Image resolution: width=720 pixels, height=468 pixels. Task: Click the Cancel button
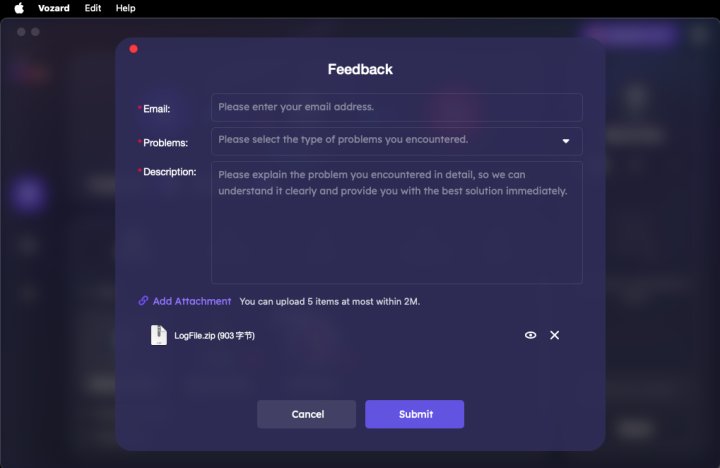306,414
